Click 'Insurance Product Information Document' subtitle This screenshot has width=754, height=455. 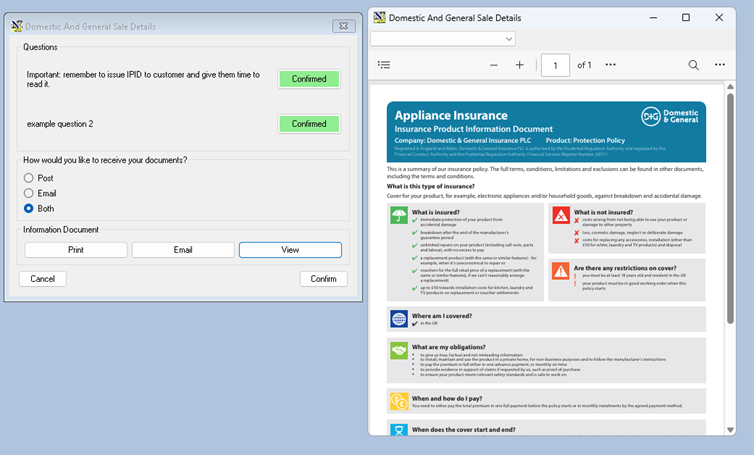[474, 129]
